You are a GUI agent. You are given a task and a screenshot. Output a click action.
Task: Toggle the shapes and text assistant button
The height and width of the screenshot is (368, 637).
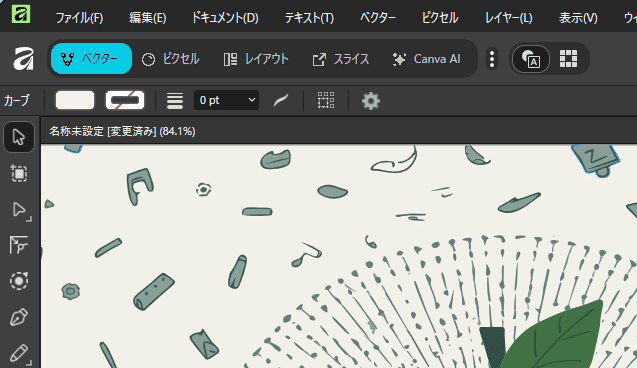tap(531, 59)
